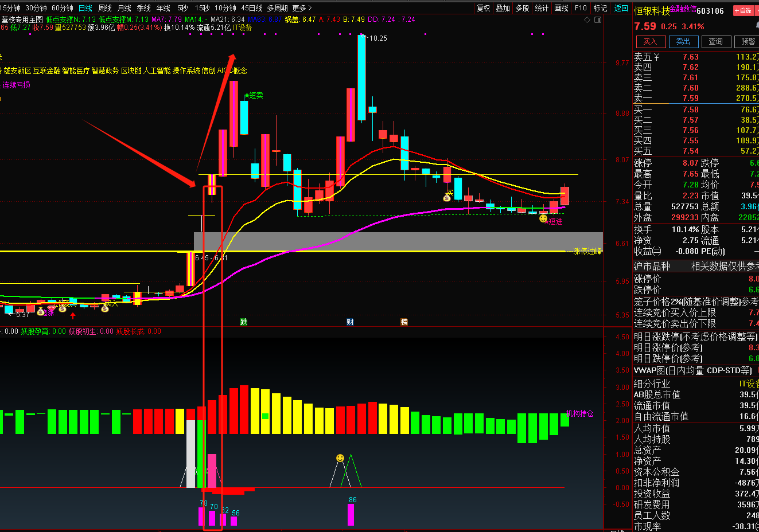Click the ¥ icon next to 卖五
This screenshot has height=532, width=759.
(x=656, y=57)
